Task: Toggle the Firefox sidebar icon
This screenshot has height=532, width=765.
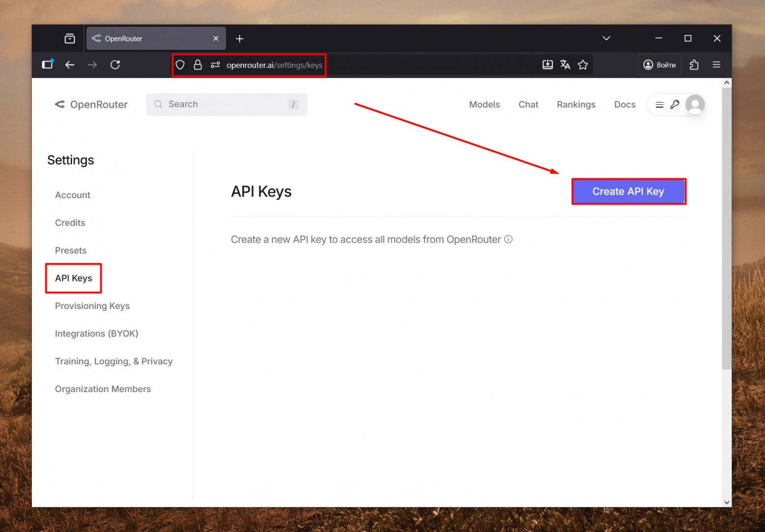Action: (47, 64)
